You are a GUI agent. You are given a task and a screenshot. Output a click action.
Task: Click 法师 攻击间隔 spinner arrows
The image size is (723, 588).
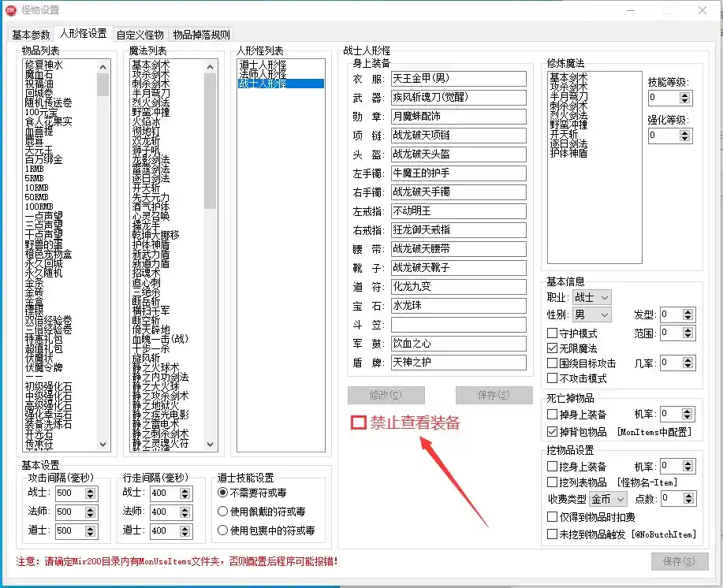click(x=91, y=512)
